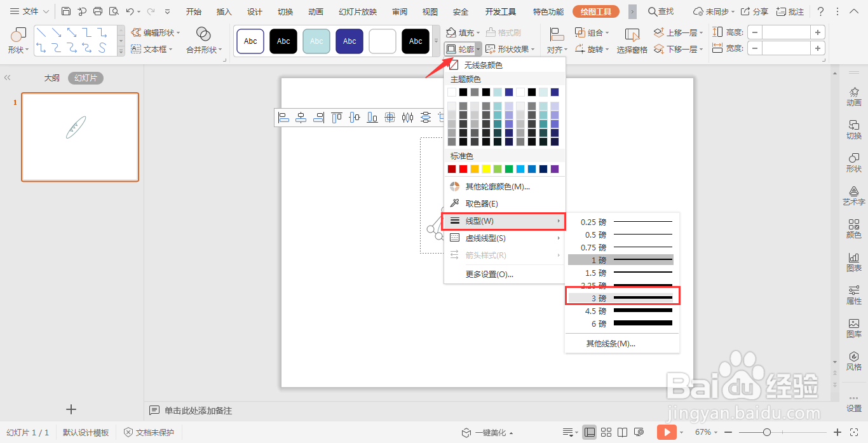Enable grid view mode in the status bar

(606, 432)
